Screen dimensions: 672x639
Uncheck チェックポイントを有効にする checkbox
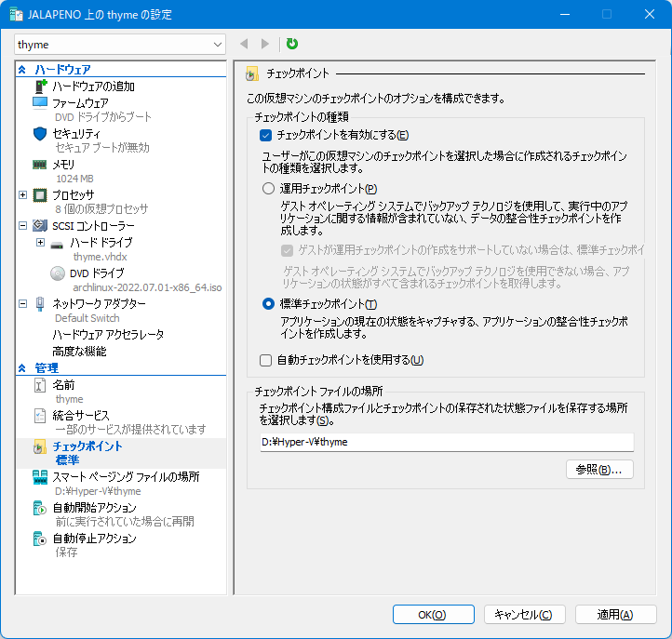point(265,136)
